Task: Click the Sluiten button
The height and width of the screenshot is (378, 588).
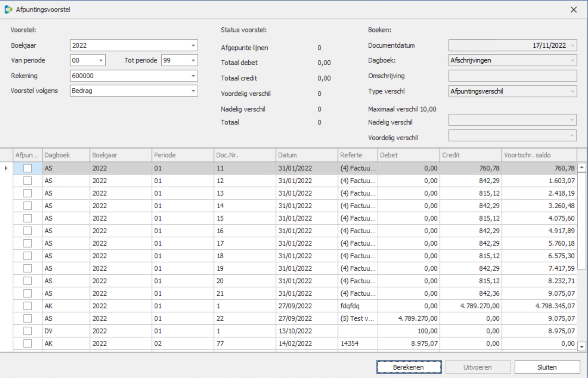Action: click(547, 367)
